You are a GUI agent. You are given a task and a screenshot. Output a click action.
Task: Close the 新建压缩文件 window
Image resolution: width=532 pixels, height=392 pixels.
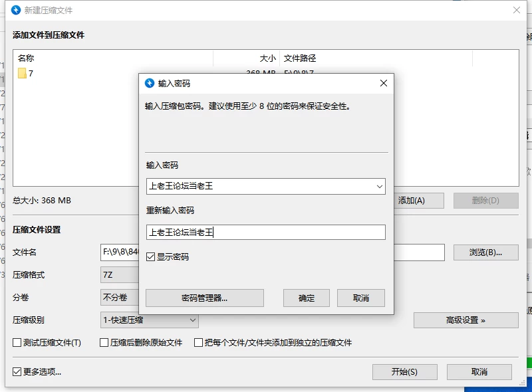517,10
